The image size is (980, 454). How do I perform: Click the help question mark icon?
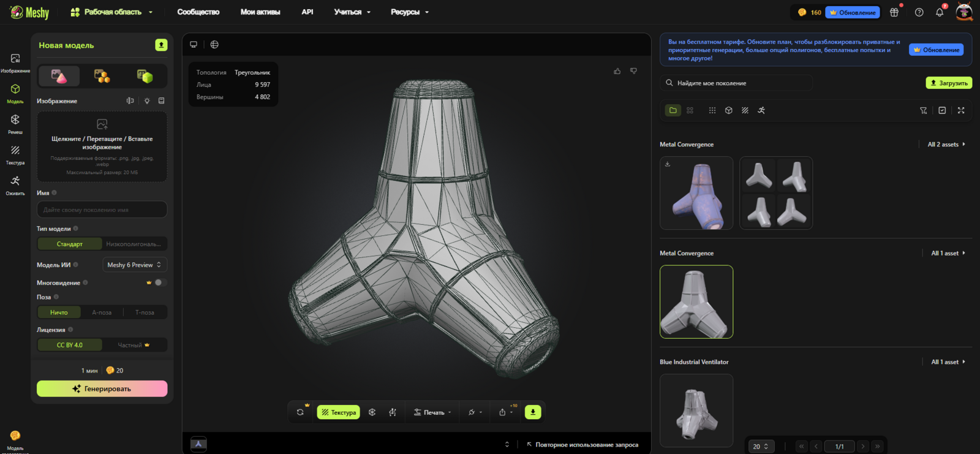click(x=919, y=12)
